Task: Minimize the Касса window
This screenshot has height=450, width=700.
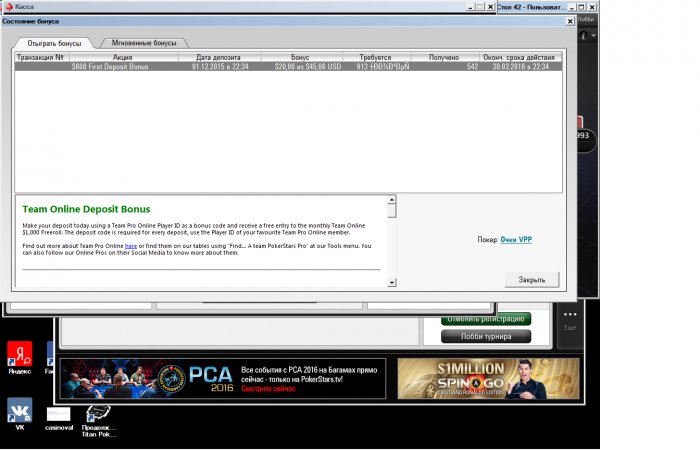Action: point(470,7)
